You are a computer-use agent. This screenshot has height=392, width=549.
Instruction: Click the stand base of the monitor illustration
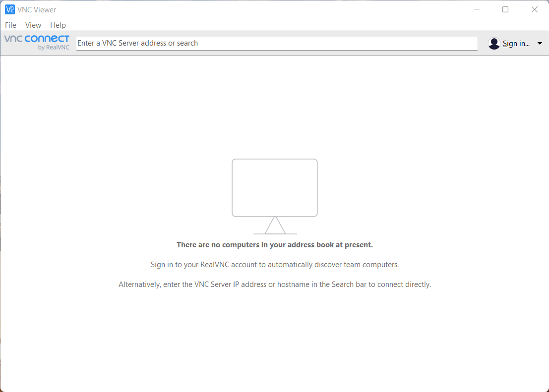[x=275, y=233]
